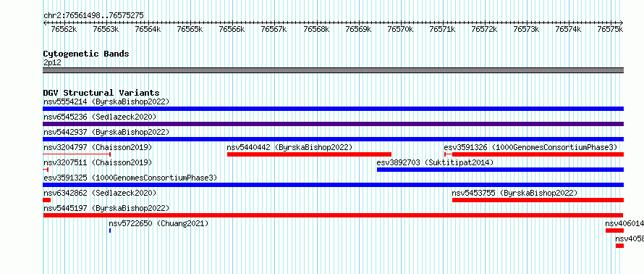This screenshot has width=644, height=274.
Task: Click the small blue marker under nsv5722650
Action: pos(110,231)
